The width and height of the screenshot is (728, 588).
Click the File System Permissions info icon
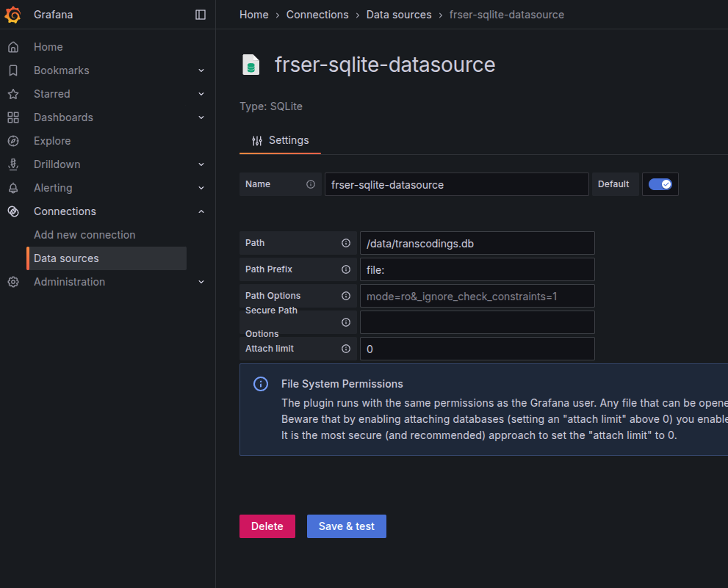pyautogui.click(x=261, y=384)
